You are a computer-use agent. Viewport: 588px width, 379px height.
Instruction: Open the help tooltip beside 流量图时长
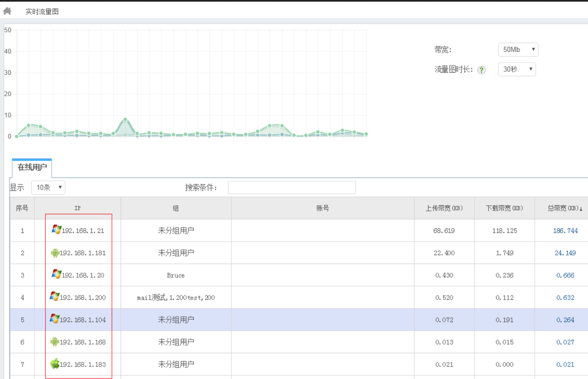482,69
